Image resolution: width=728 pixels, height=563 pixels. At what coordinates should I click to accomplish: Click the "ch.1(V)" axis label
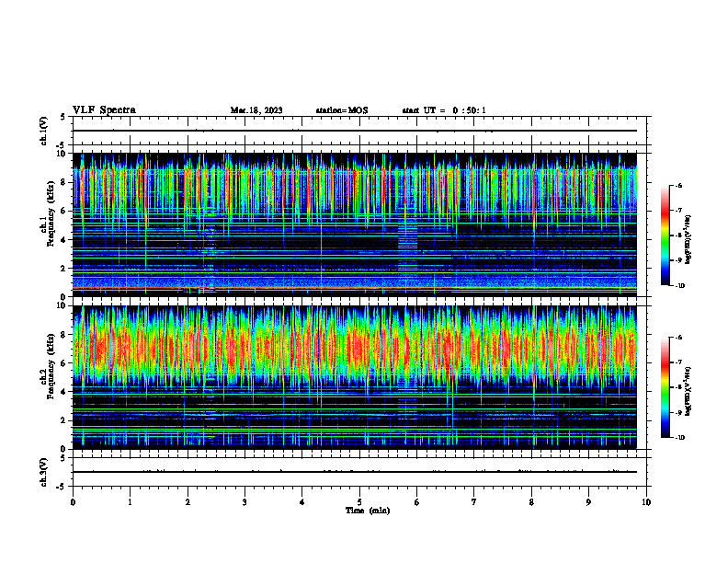[43, 131]
